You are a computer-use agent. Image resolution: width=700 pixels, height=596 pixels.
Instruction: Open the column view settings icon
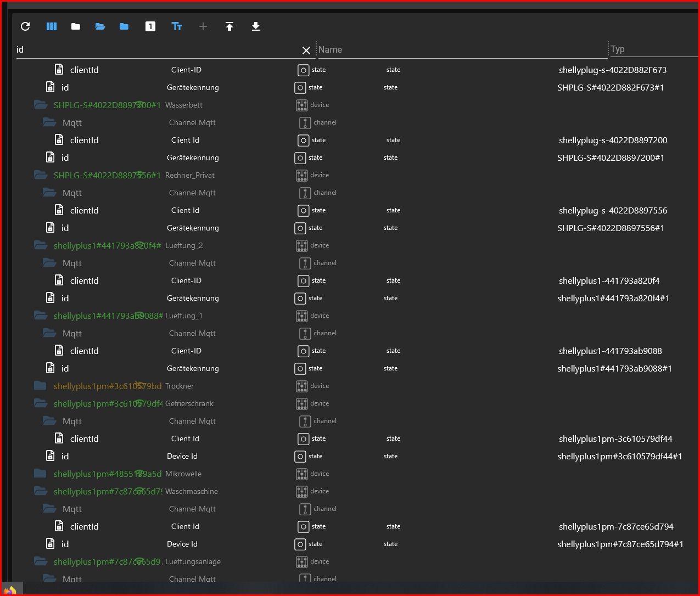[52, 26]
